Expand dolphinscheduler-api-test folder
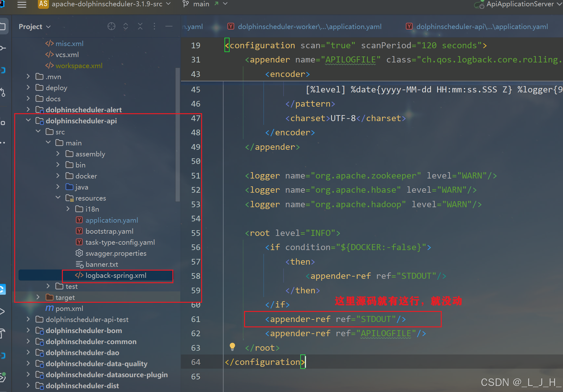 28,319
